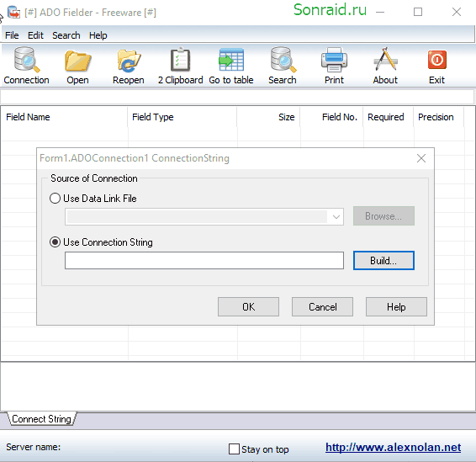Enable the Stay on top checkbox

point(234,449)
